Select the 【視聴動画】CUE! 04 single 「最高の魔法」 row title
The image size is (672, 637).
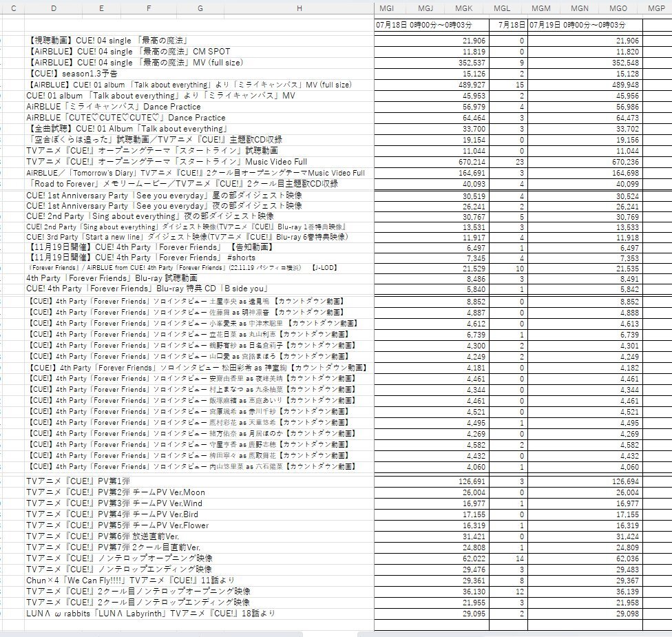pos(107,41)
